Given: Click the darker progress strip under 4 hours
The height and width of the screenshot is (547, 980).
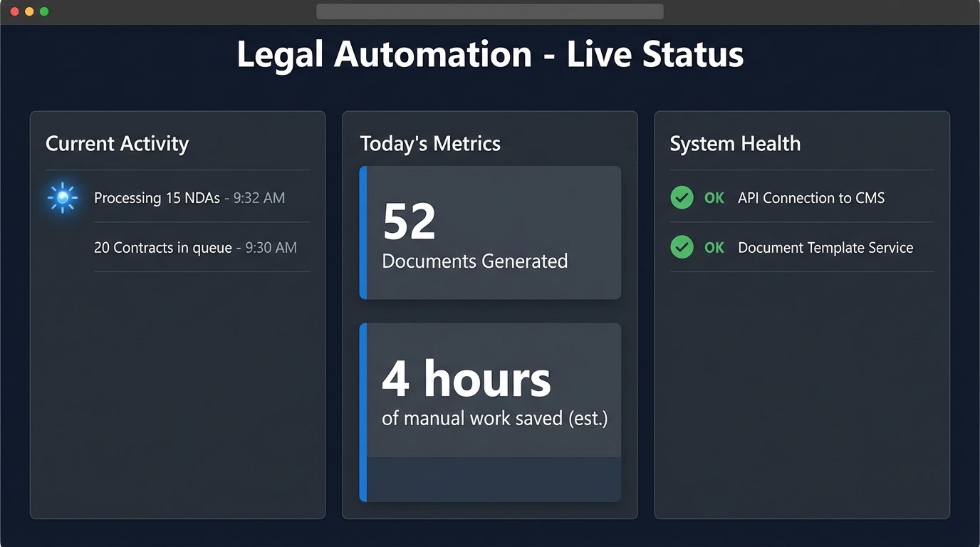Looking at the screenshot, I should [x=494, y=479].
